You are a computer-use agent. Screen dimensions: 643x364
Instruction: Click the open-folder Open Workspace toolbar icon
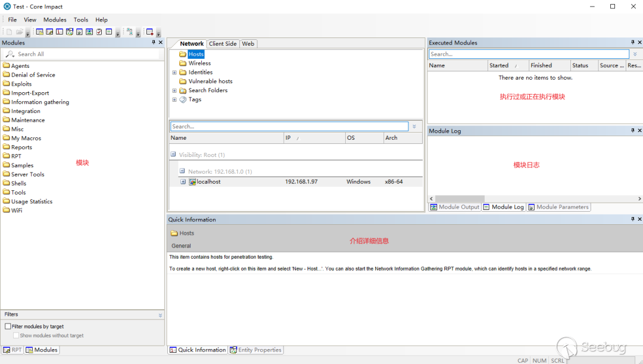pyautogui.click(x=19, y=32)
